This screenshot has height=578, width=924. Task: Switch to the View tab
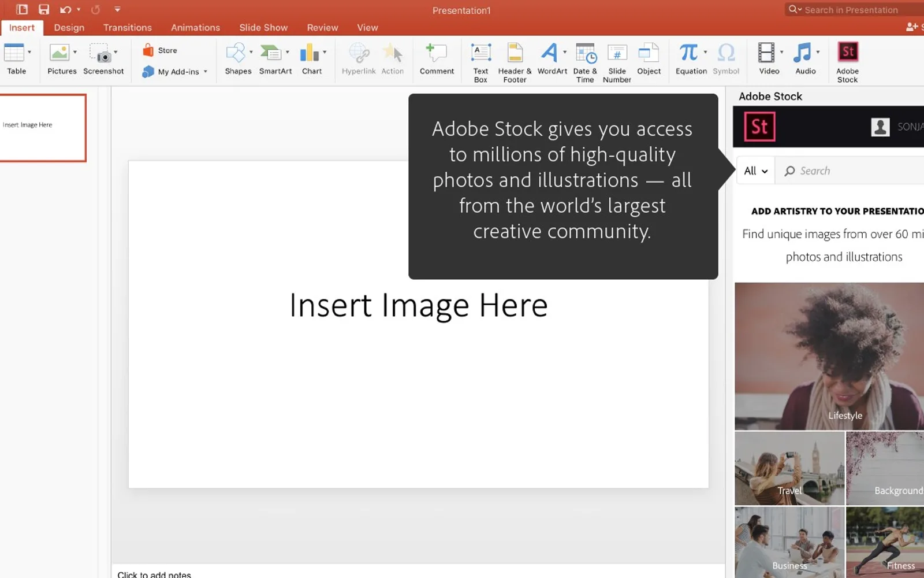coord(367,28)
